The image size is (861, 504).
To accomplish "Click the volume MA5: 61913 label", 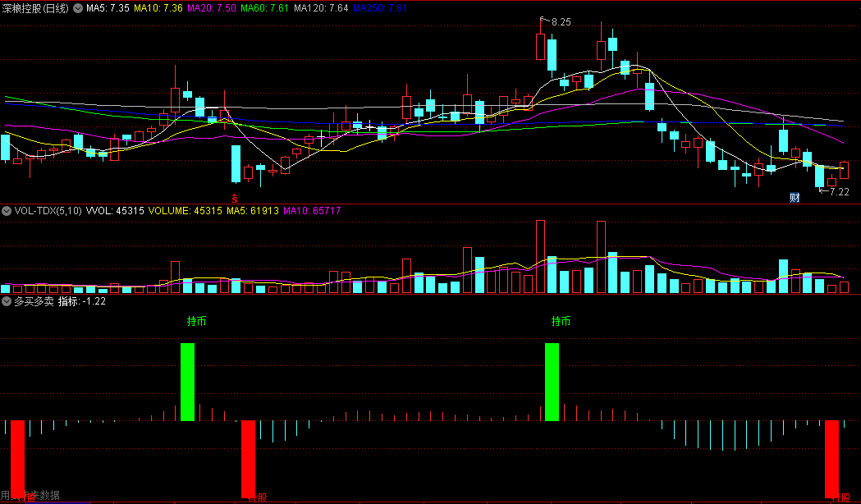I will 253,211.
